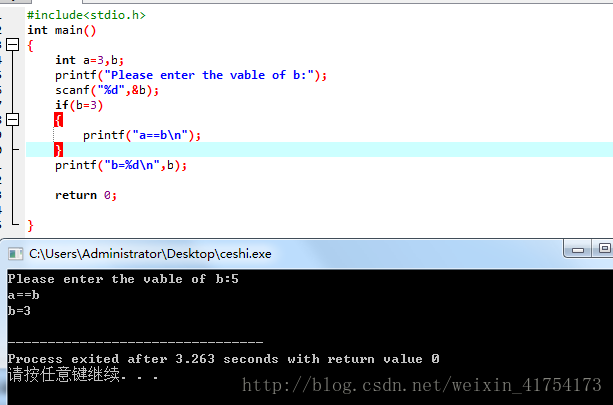613x405 pixels.
Task: Click console line "Please enter the vable of b:5"
Action: coord(123,279)
